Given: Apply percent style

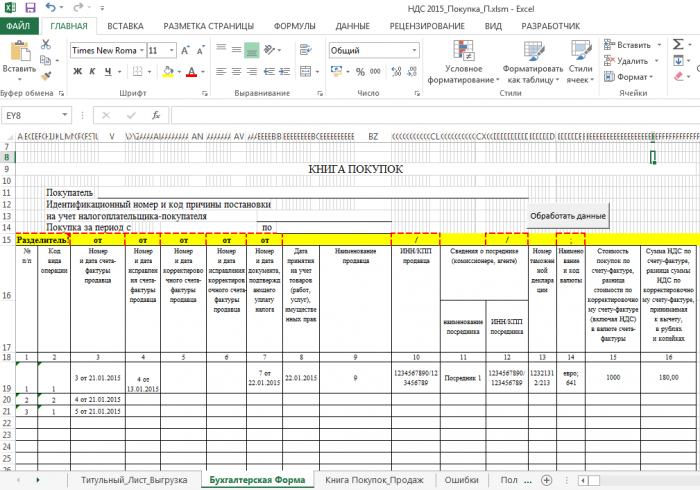Looking at the screenshot, I should pyautogui.click(x=360, y=71).
